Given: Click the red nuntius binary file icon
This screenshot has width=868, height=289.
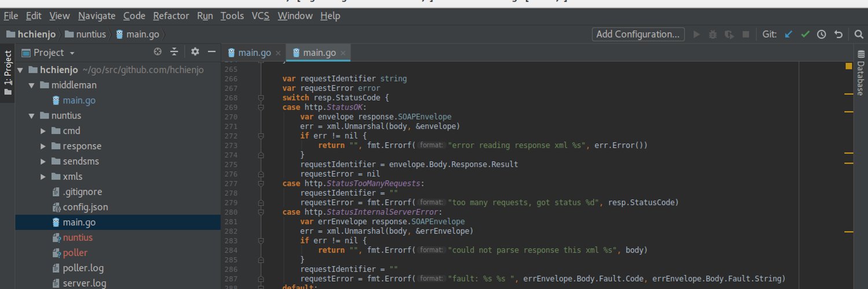Looking at the screenshot, I should pos(56,238).
